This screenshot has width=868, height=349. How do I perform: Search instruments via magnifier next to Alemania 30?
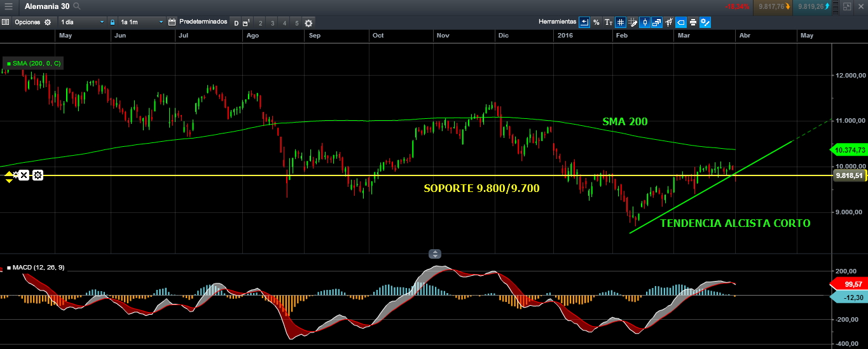click(77, 6)
